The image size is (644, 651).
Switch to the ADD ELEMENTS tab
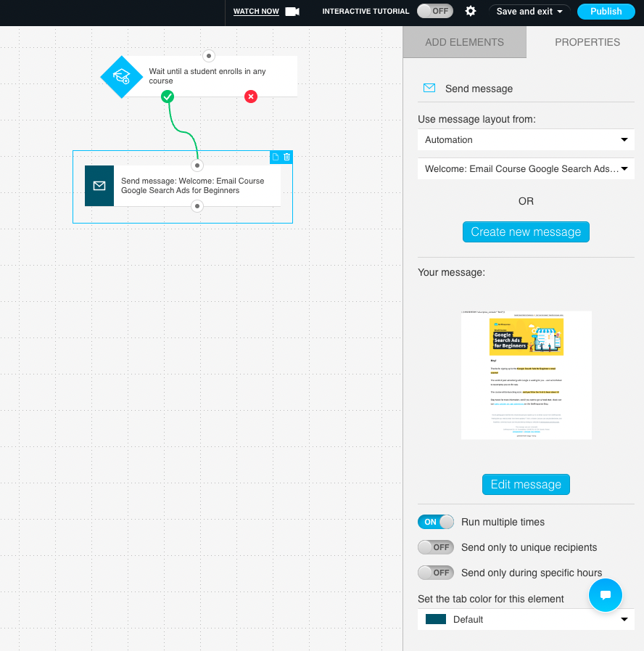[464, 42]
